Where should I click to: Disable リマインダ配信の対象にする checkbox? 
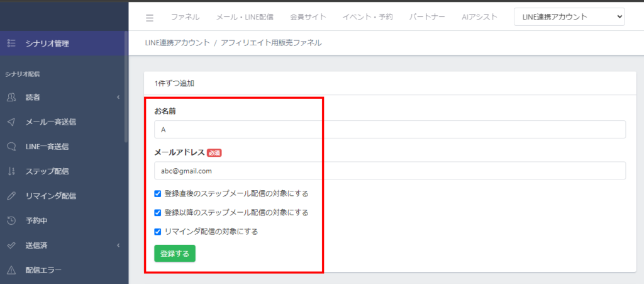point(158,231)
